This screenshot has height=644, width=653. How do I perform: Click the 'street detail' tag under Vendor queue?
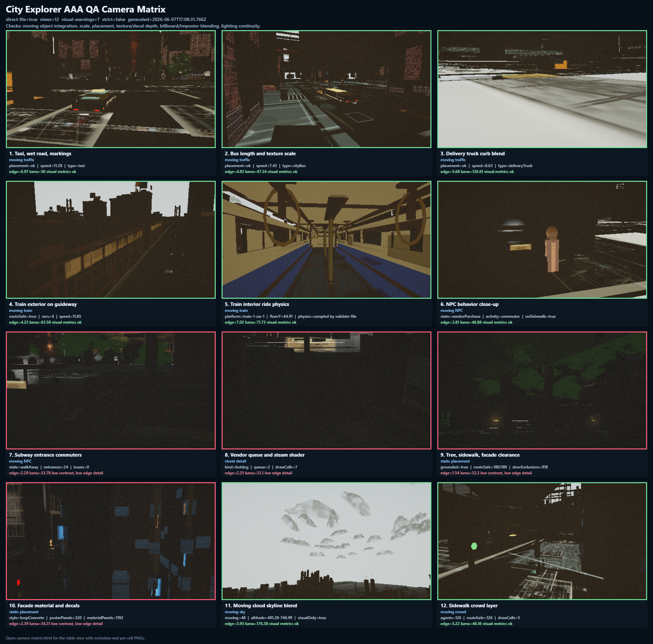(235, 461)
